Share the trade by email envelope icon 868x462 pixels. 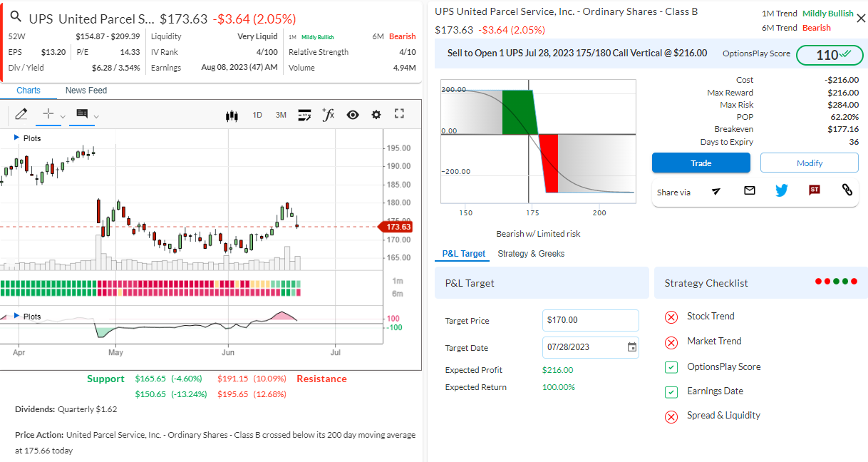(749, 190)
